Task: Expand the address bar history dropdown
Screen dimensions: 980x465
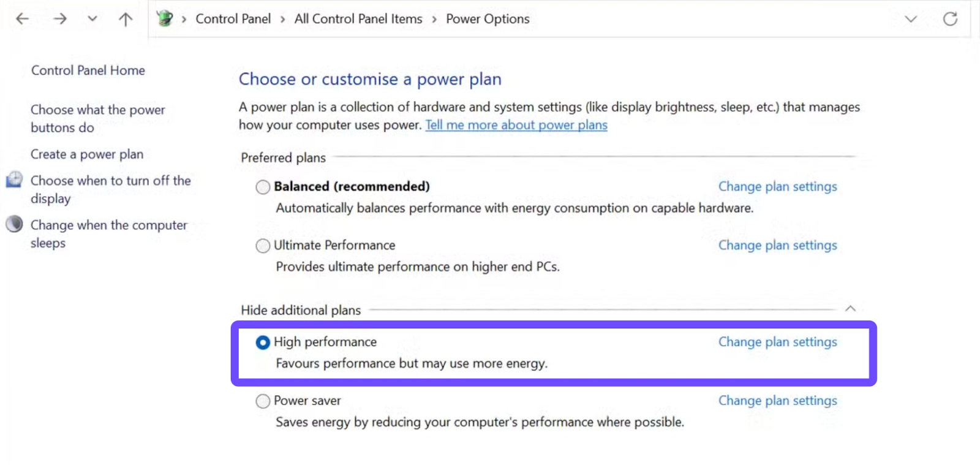Action: pyautogui.click(x=911, y=19)
